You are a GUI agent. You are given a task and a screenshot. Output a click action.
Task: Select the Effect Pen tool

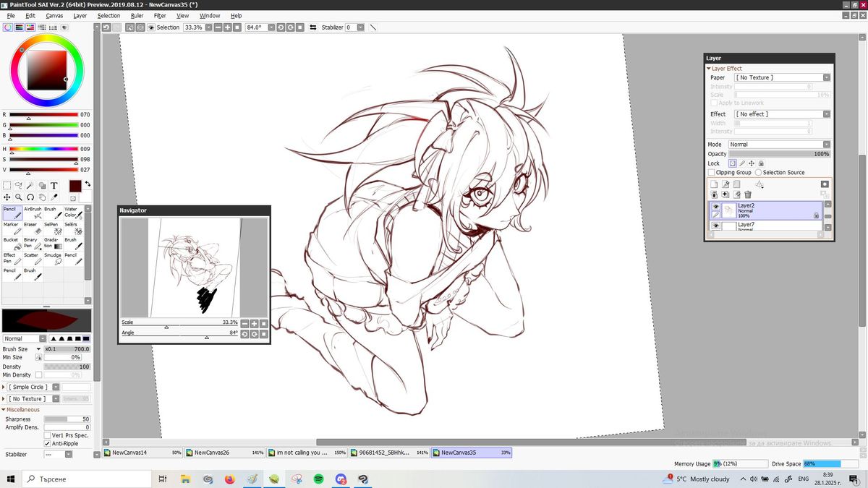click(x=12, y=259)
